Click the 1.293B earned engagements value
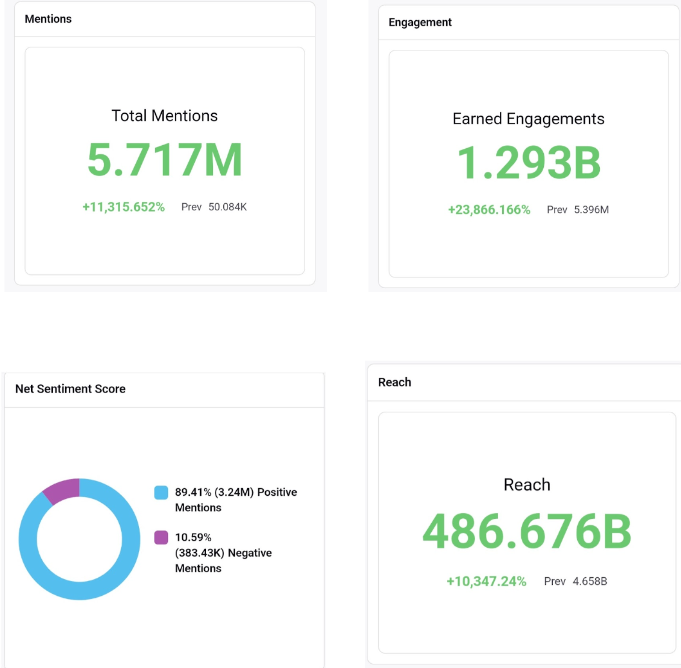The image size is (681, 668). (528, 163)
